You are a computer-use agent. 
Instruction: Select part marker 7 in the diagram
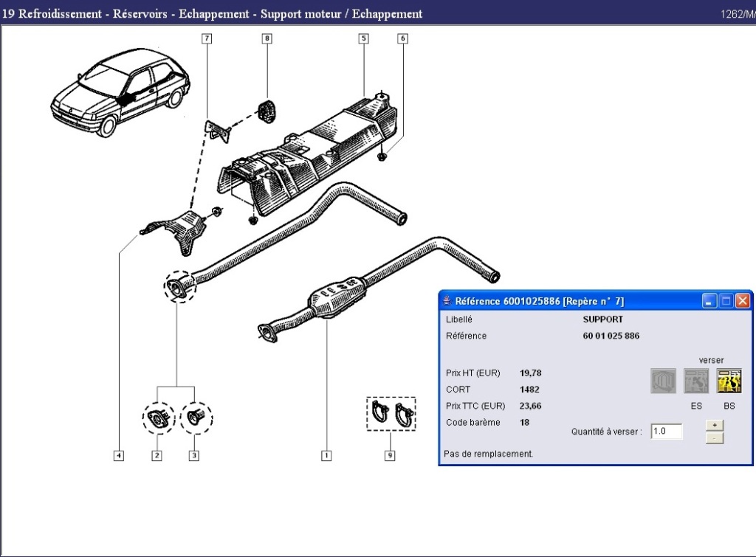click(207, 38)
